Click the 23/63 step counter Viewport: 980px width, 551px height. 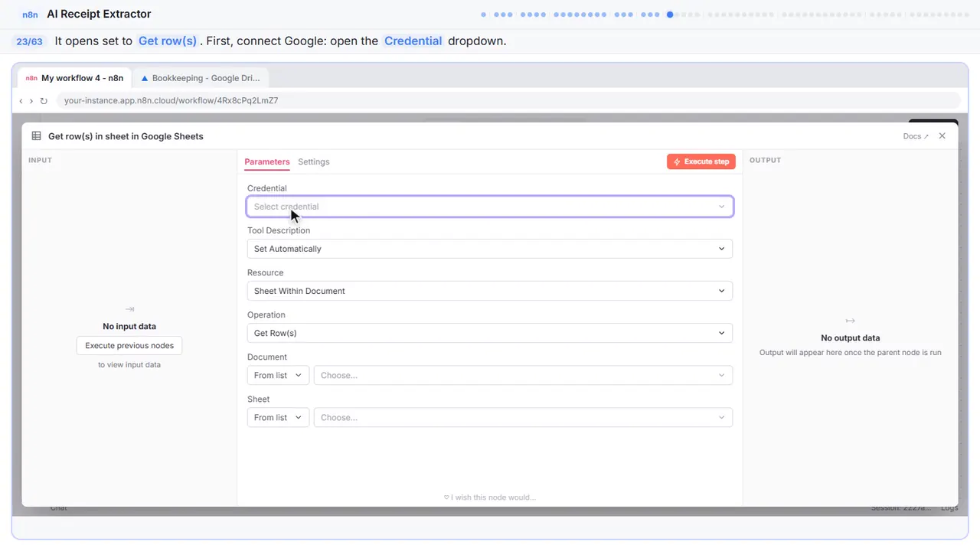click(x=29, y=41)
